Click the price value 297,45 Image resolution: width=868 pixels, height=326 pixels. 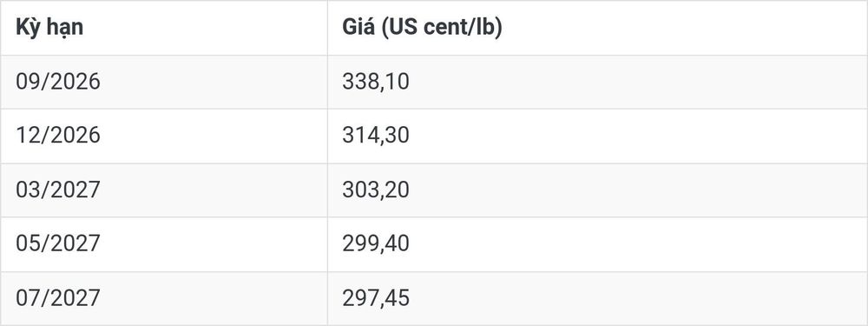point(375,298)
